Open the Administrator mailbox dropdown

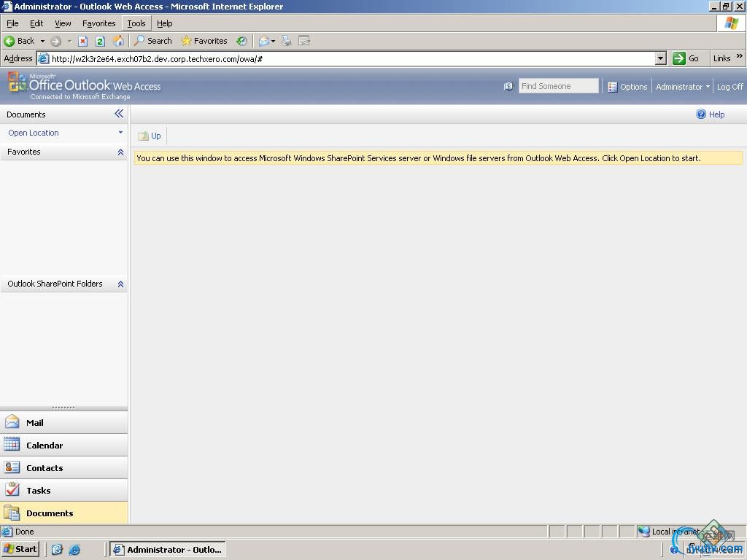[683, 87]
